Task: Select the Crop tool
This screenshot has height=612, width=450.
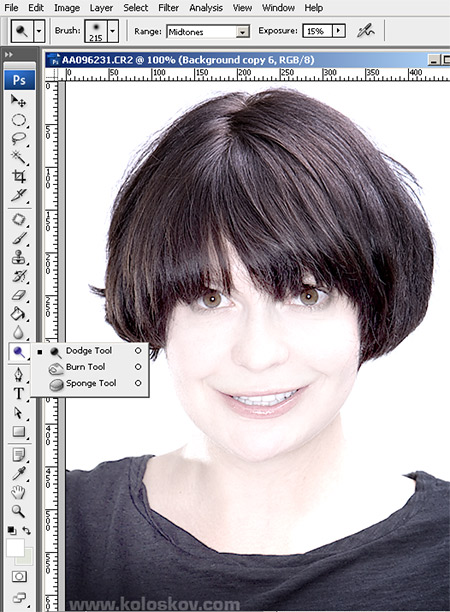Action: (18, 176)
